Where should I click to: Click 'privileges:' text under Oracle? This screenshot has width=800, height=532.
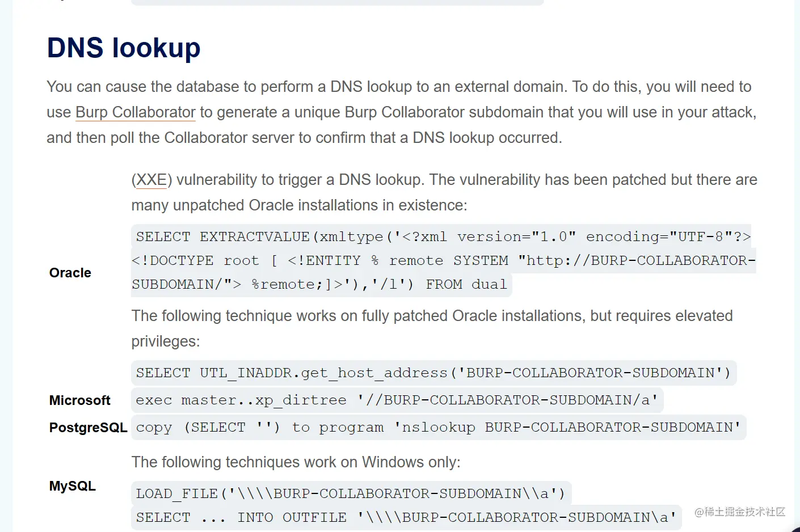point(166,341)
